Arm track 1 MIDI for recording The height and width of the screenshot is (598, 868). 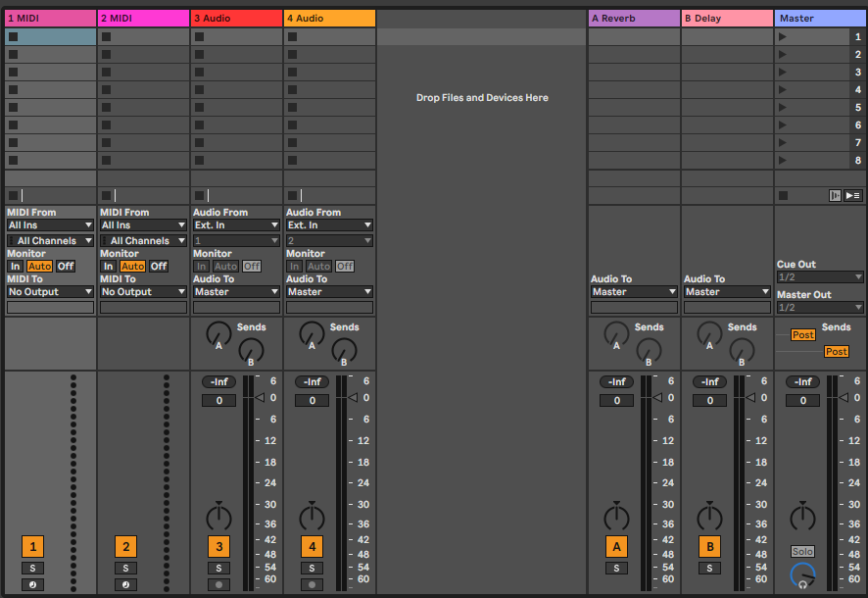[34, 585]
